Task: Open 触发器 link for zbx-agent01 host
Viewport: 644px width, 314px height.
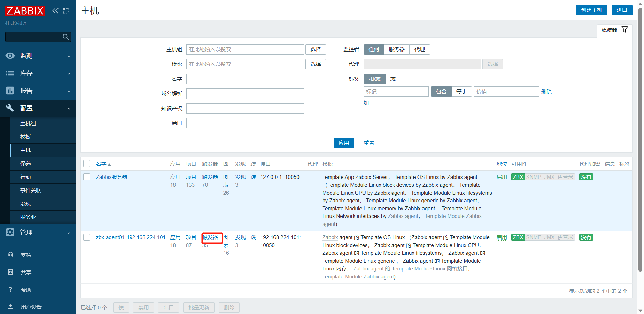Action: [210, 237]
